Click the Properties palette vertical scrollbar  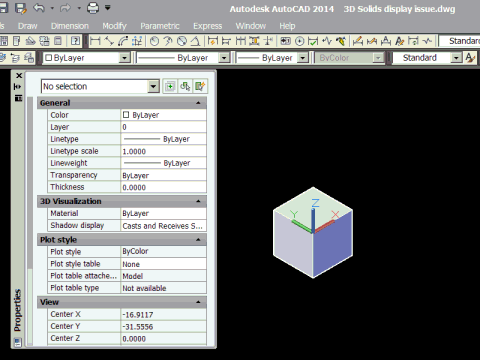[x=30, y=220]
